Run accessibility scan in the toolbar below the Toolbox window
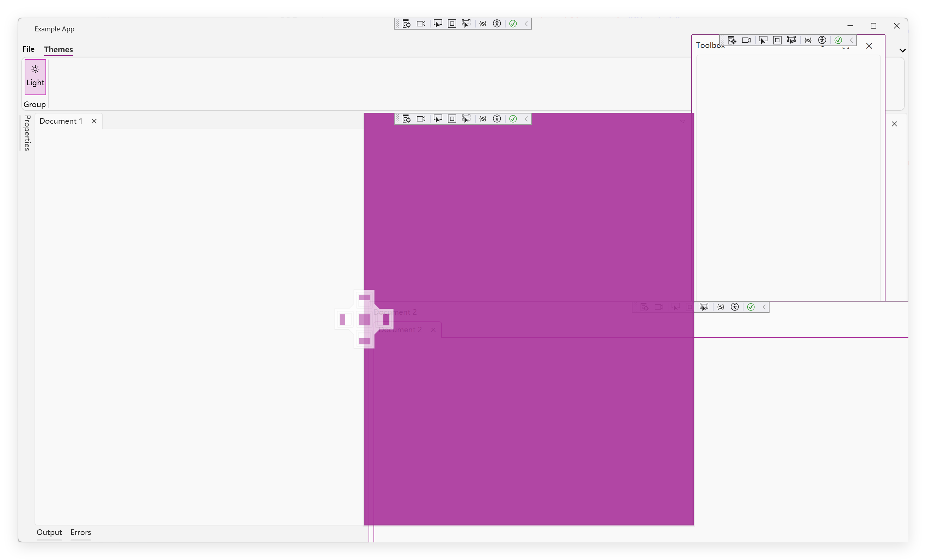This screenshot has width=926, height=560. point(735,307)
